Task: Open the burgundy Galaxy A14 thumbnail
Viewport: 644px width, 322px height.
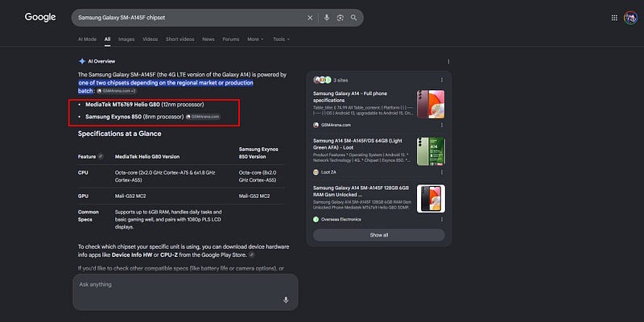Action: [431, 105]
